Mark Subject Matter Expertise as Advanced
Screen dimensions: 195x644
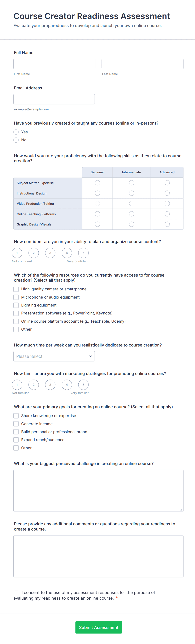[167, 183]
